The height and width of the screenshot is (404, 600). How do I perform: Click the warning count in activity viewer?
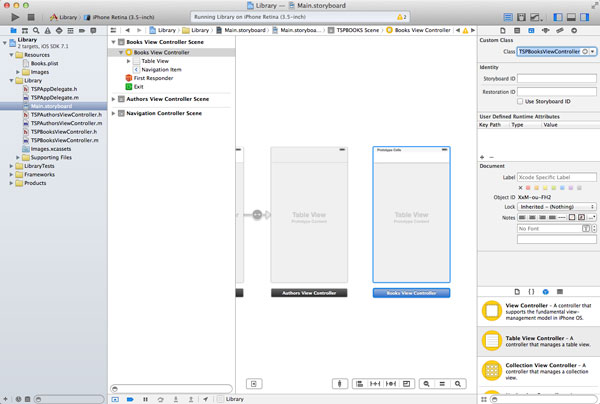coord(402,17)
